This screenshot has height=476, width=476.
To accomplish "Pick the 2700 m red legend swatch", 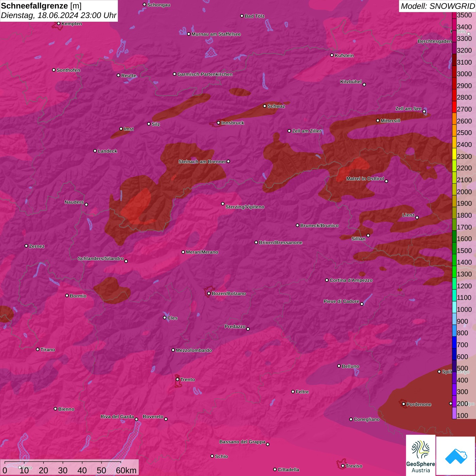I will (x=454, y=107).
